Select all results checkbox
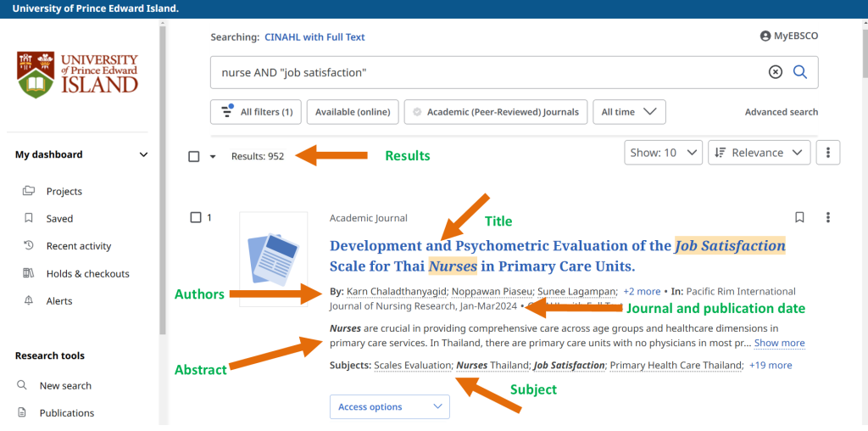 coord(194,156)
